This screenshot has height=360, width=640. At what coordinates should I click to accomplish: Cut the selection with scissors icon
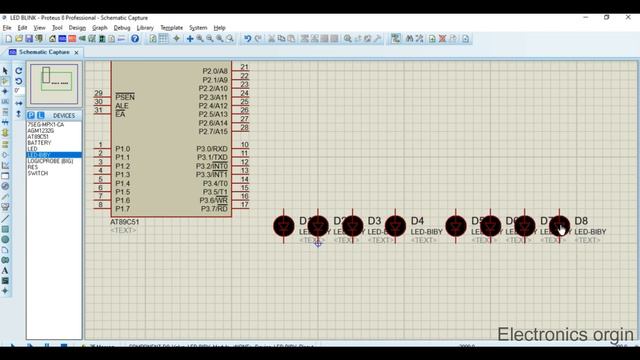coord(271,39)
